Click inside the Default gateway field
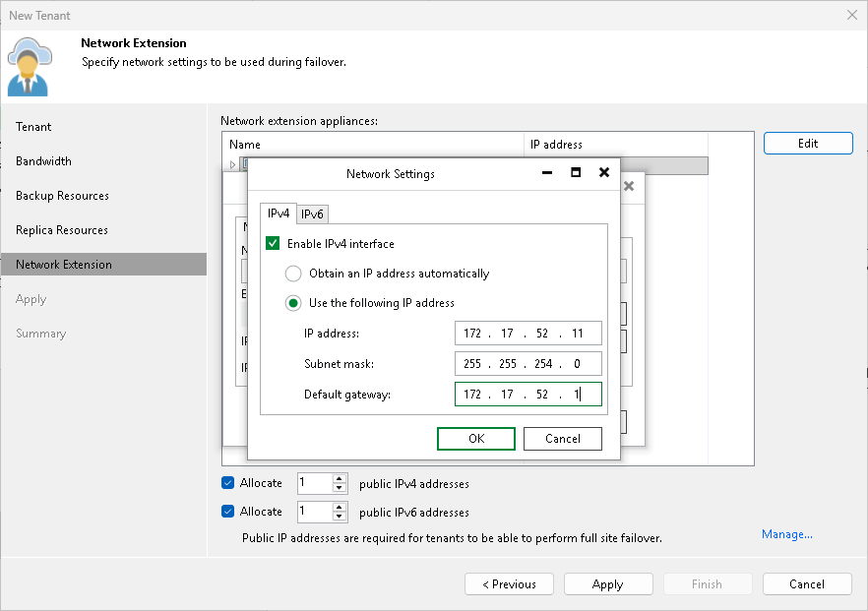The image size is (868, 611). (528, 394)
